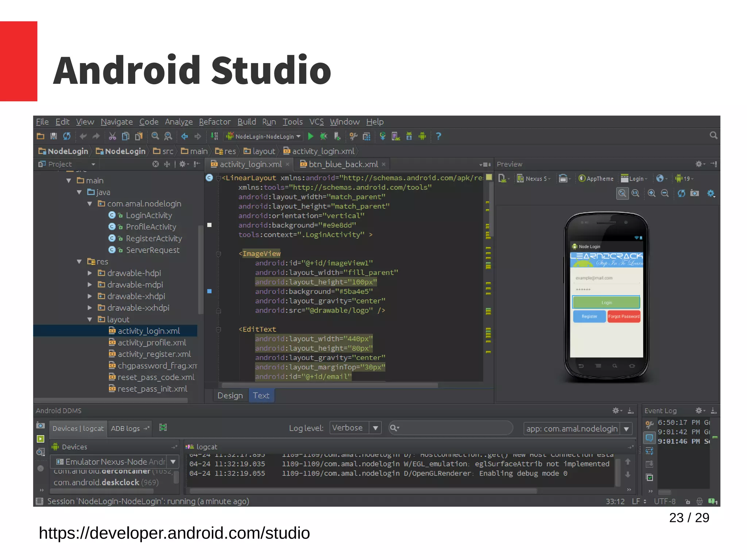This screenshot has height=560, width=747.
Task: Click the Project panel settings gear
Action: click(183, 164)
